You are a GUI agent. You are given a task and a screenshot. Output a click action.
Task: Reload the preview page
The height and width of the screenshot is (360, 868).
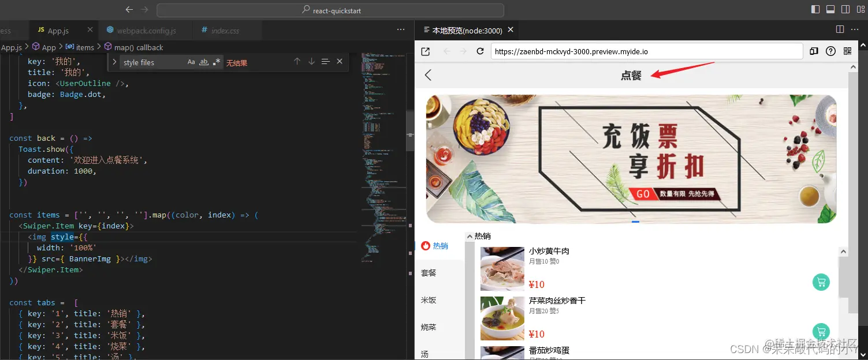coord(480,51)
